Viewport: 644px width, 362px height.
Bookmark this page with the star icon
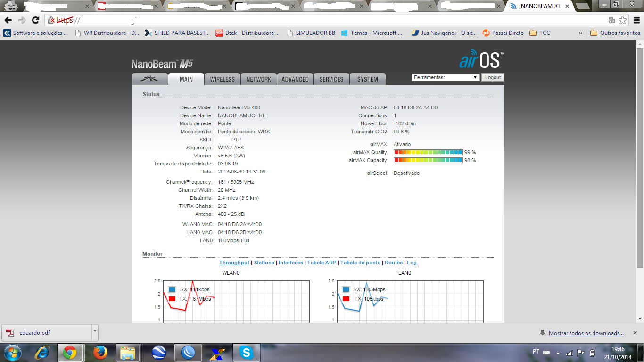point(623,20)
